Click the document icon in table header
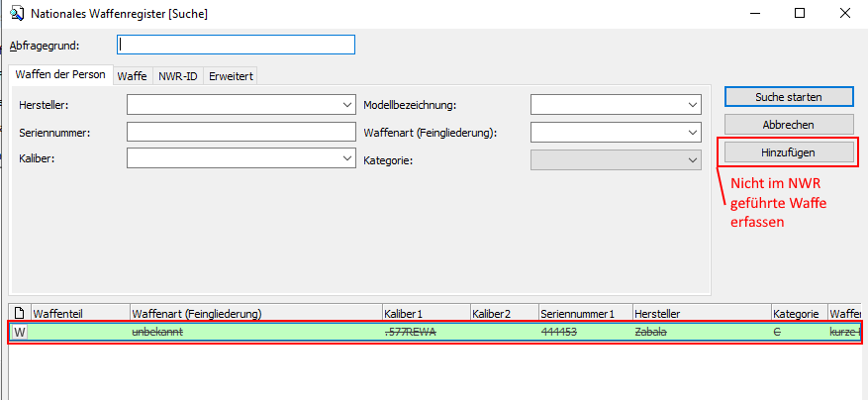868x400 pixels. (x=20, y=313)
